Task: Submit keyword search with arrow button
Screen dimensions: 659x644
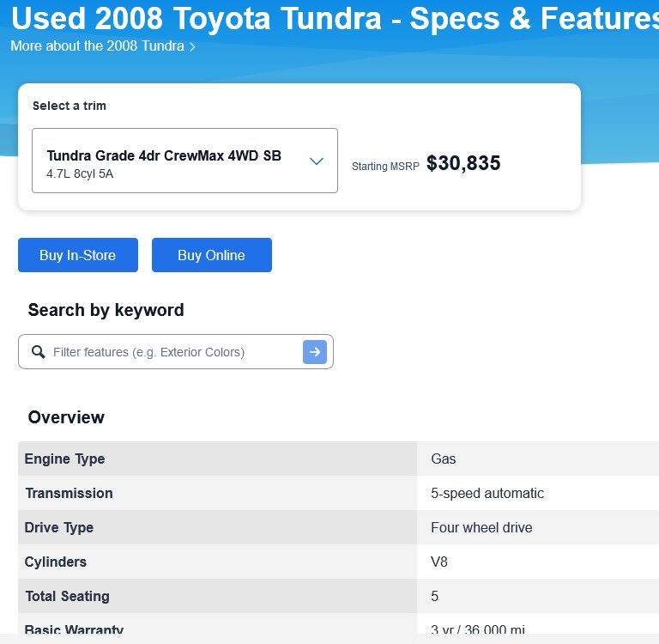Action: pyautogui.click(x=315, y=352)
